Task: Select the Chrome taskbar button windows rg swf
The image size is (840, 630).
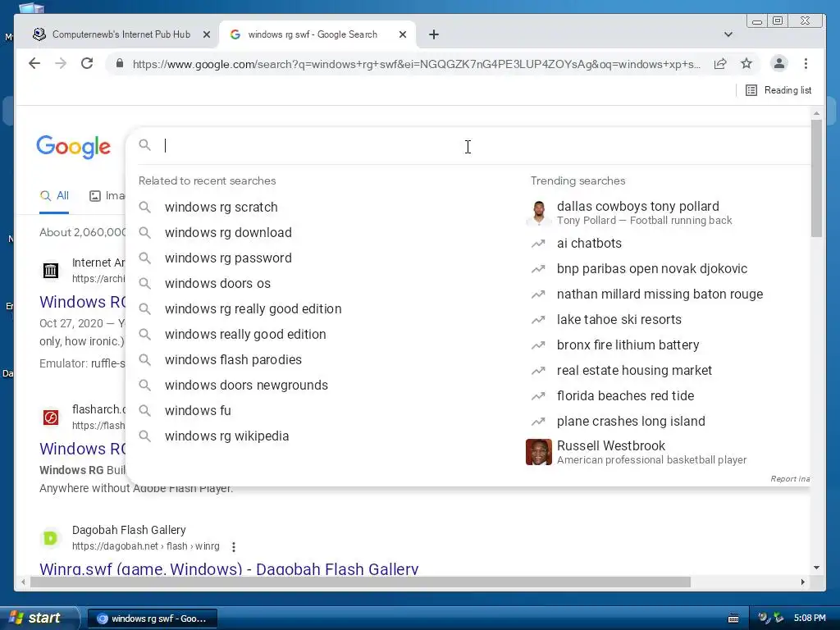Action: pos(153,619)
